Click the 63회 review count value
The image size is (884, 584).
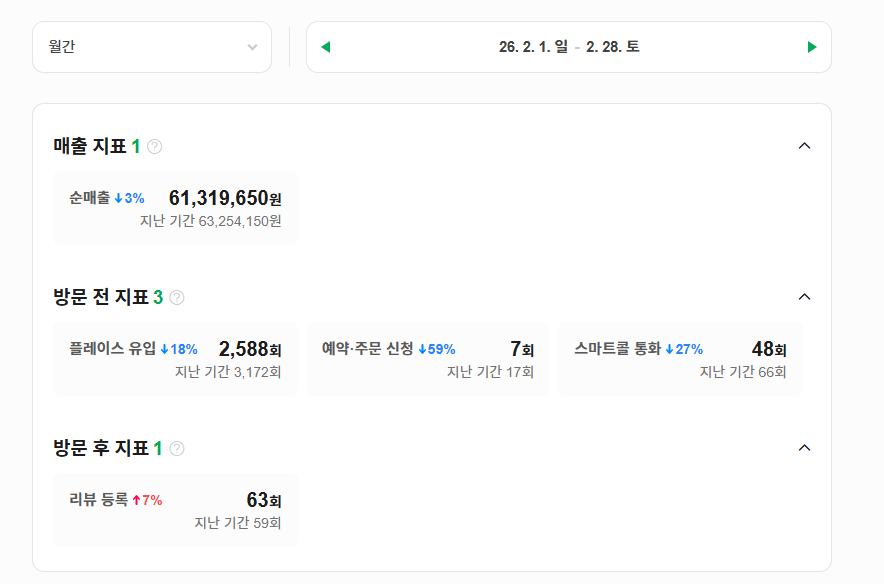(x=264, y=500)
